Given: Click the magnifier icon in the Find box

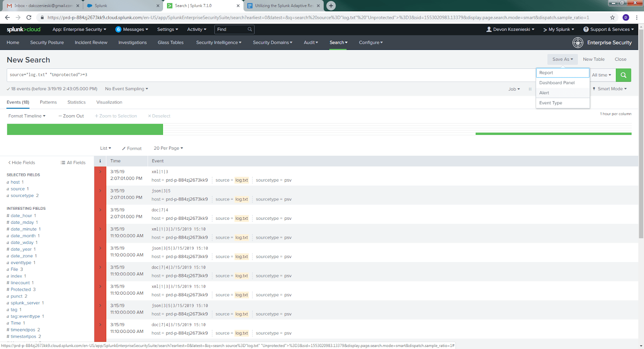Looking at the screenshot, I should click(250, 29).
